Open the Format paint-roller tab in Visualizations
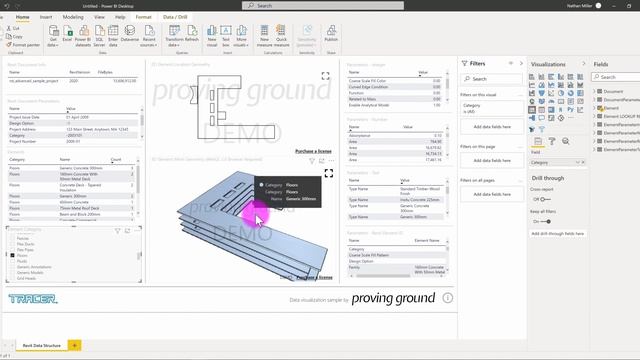 (x=552, y=141)
